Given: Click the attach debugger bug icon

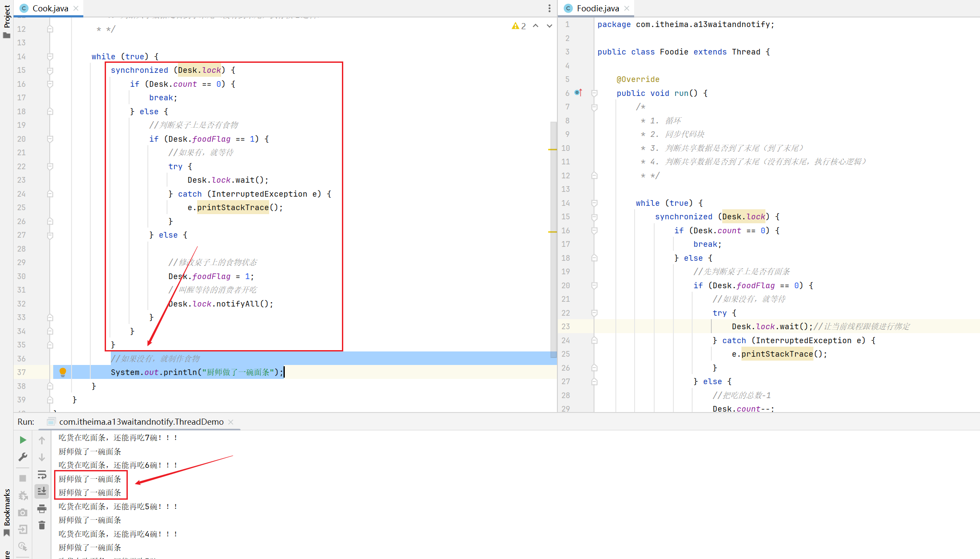Looking at the screenshot, I should coord(23,495).
